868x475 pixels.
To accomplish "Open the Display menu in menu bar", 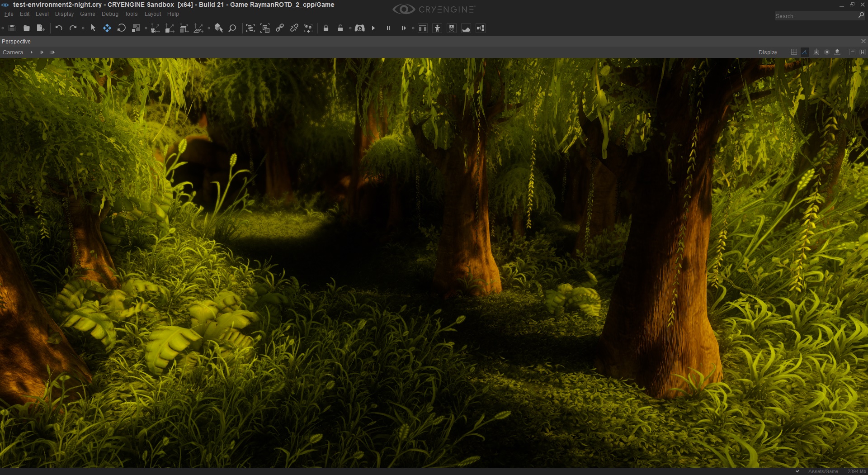I will 64,14.
